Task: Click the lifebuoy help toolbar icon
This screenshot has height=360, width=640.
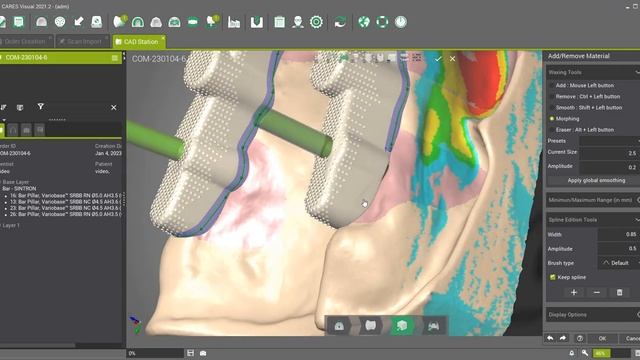Action: pyautogui.click(x=382, y=22)
